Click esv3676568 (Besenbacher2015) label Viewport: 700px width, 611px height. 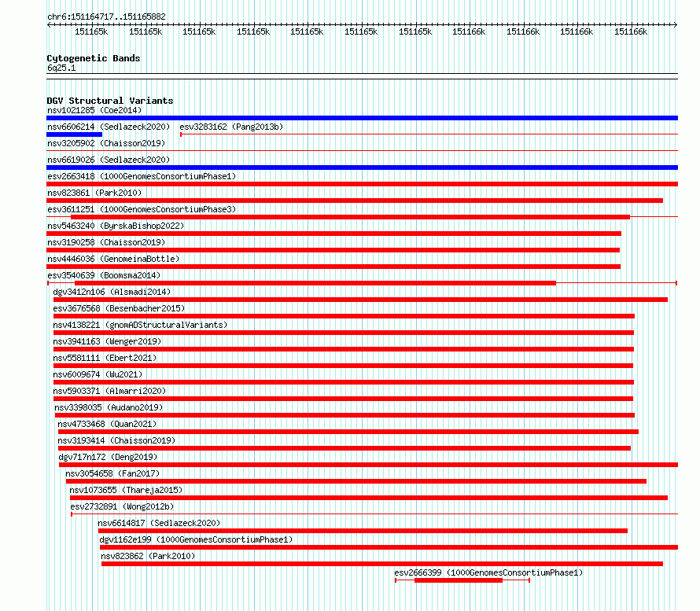pyautogui.click(x=119, y=308)
